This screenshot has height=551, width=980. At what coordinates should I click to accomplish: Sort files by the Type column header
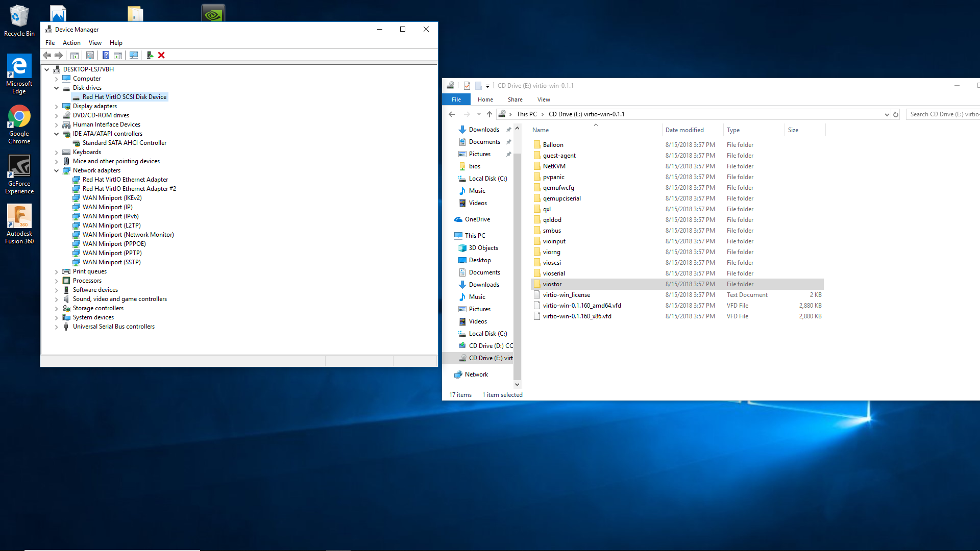(754, 130)
